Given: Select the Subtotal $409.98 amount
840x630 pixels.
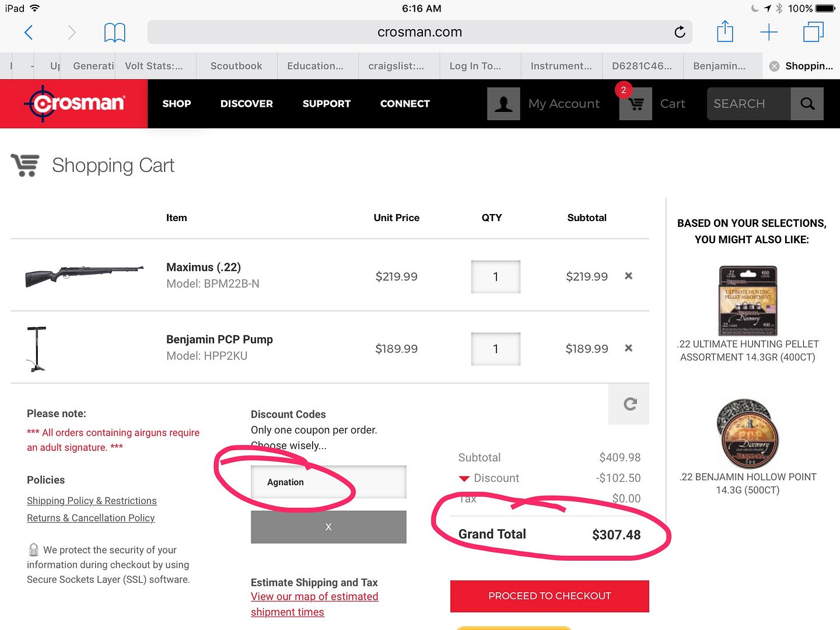Looking at the screenshot, I should tap(620, 457).
